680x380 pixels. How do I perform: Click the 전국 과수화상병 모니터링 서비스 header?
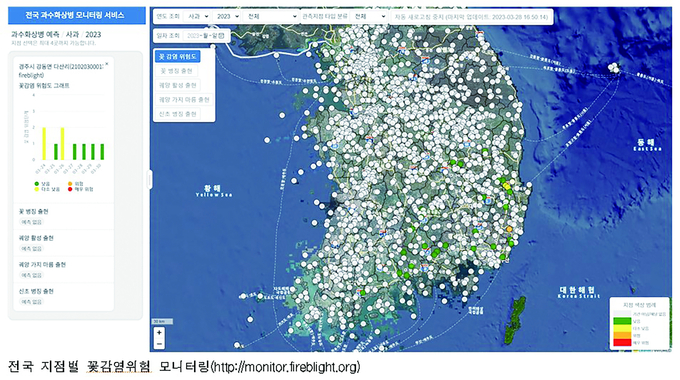tap(77, 15)
